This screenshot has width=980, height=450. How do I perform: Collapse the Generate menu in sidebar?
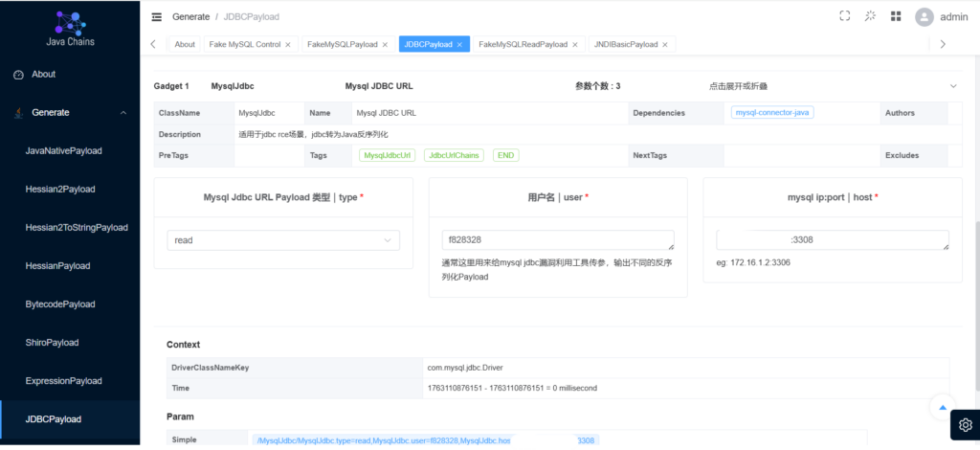coord(122,113)
